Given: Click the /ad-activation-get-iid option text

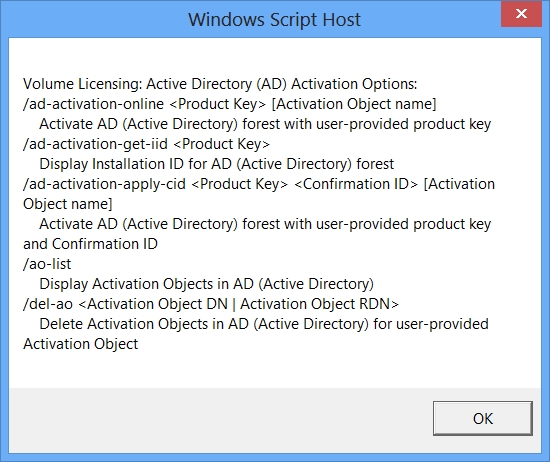Looking at the screenshot, I should click(95, 144).
